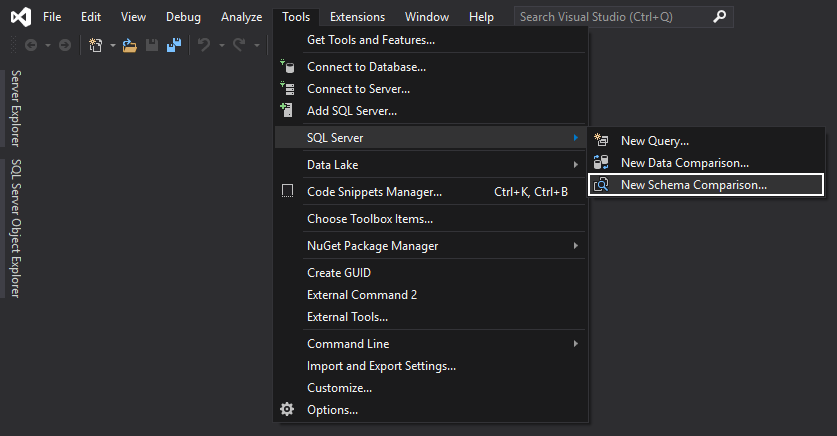Click the Search Visual Studio input box
The height and width of the screenshot is (436, 837).
623,17
